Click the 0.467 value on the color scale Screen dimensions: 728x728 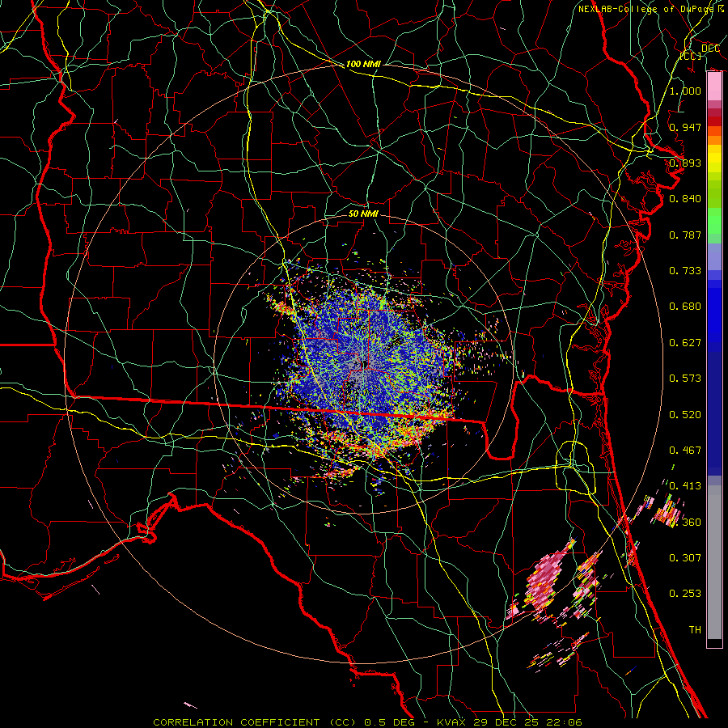tap(685, 450)
